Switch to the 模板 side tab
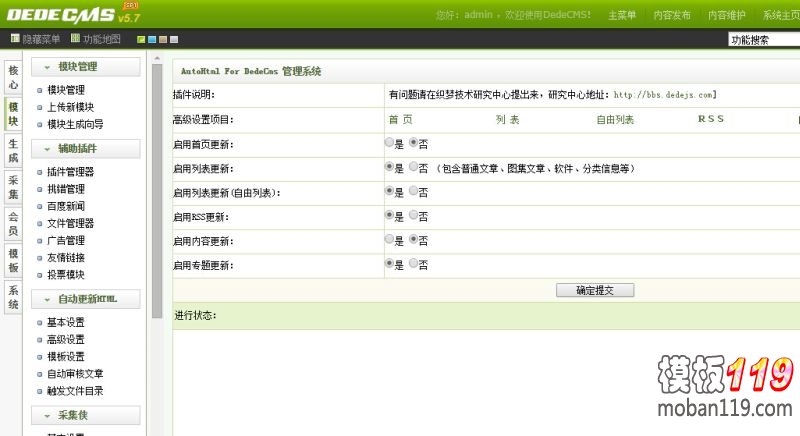Viewport: 800px width, 436px height. [13, 261]
